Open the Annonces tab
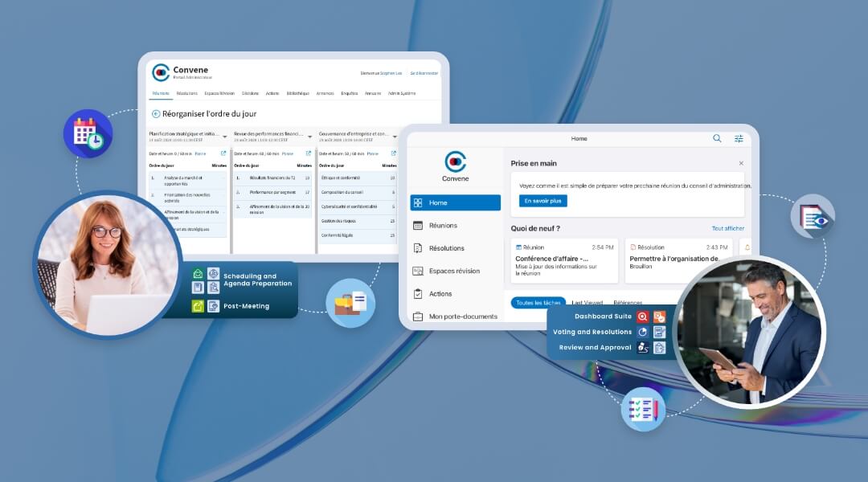The height and width of the screenshot is (482, 868). coord(325,93)
